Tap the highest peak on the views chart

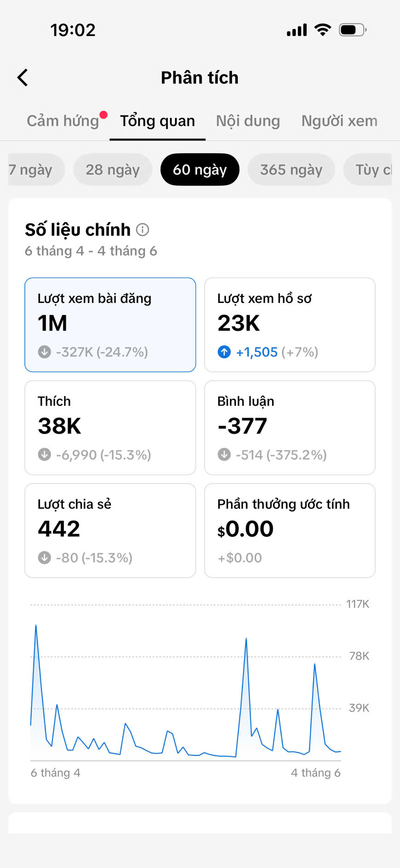click(36, 625)
